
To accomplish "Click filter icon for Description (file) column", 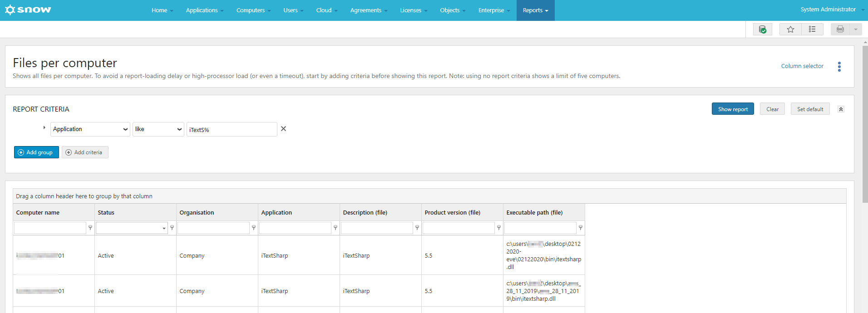I will point(417,228).
